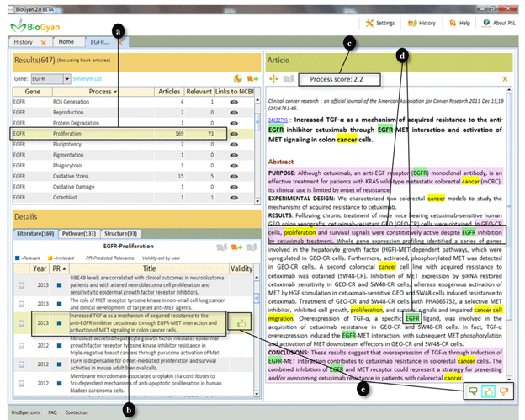The image size is (525, 420).
Task: Sort literature by PR column header
Action: [59, 268]
